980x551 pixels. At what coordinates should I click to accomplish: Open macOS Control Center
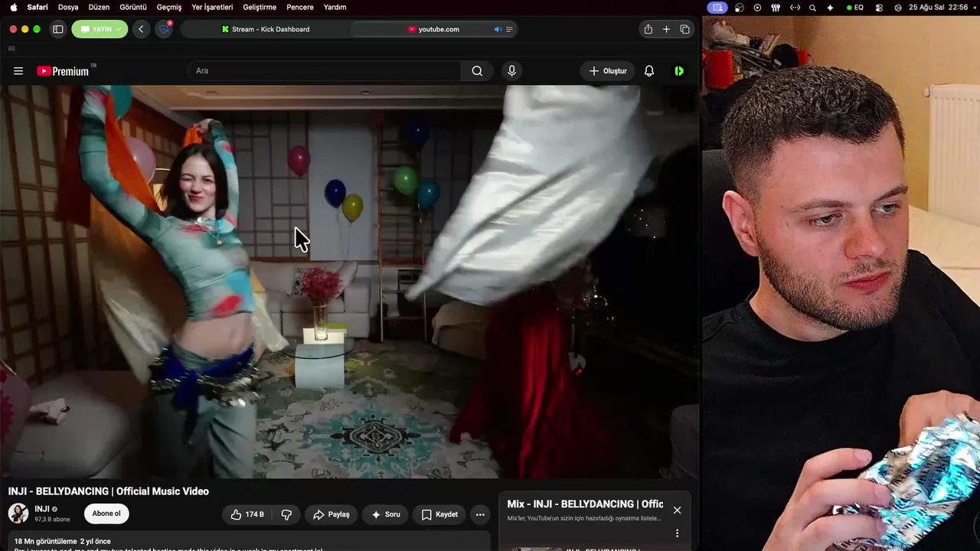pyautogui.click(x=879, y=8)
